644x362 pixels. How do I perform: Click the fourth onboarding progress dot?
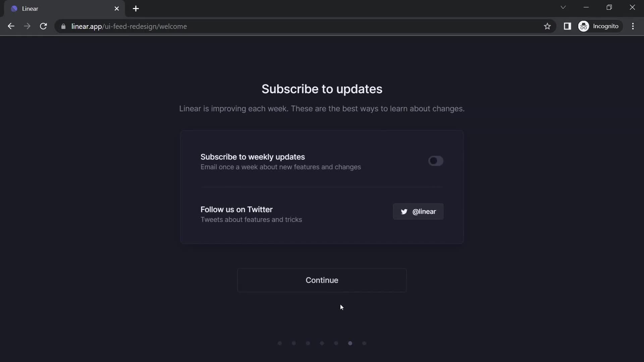pos(322,343)
